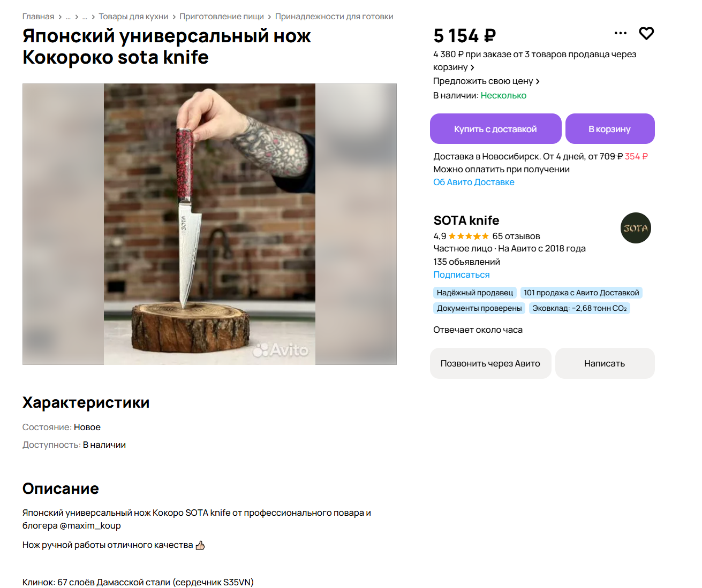Go to "Главная" breadcrumb
This screenshot has width=702, height=588.
38,17
